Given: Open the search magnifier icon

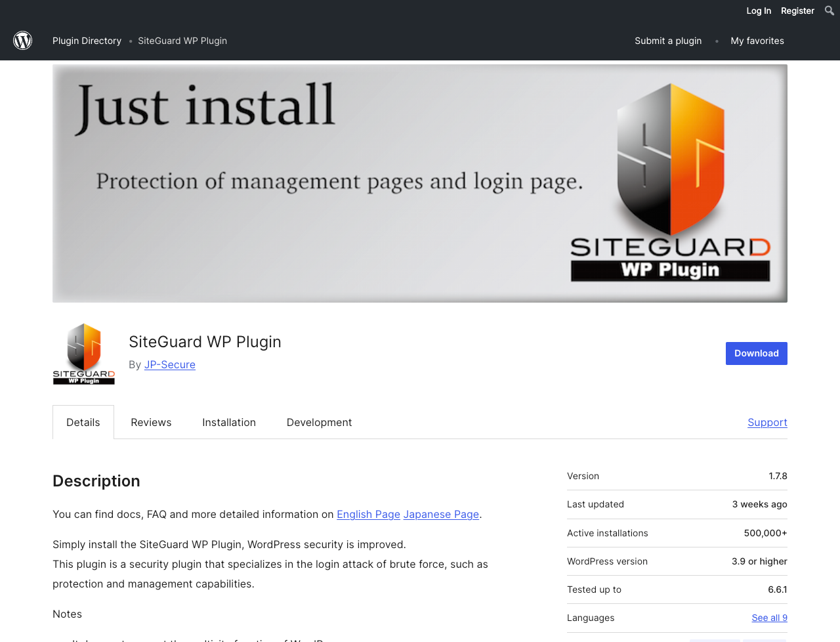Looking at the screenshot, I should (829, 11).
